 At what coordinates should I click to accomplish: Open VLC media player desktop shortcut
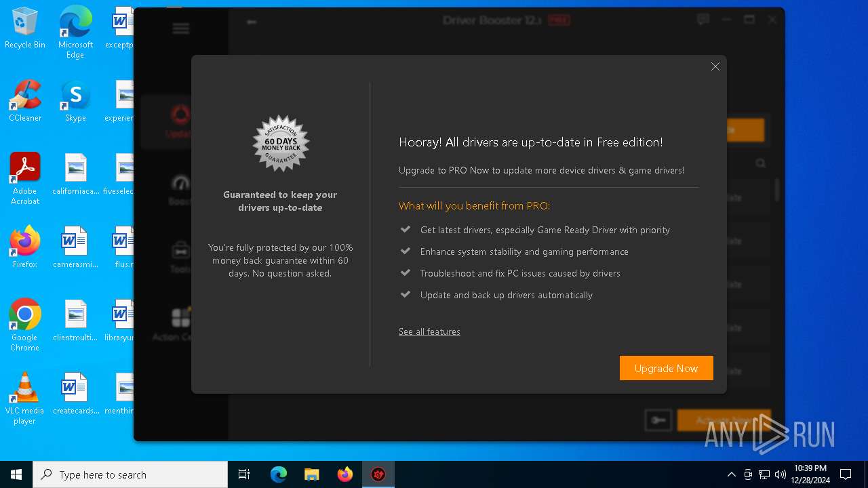pyautogui.click(x=25, y=399)
